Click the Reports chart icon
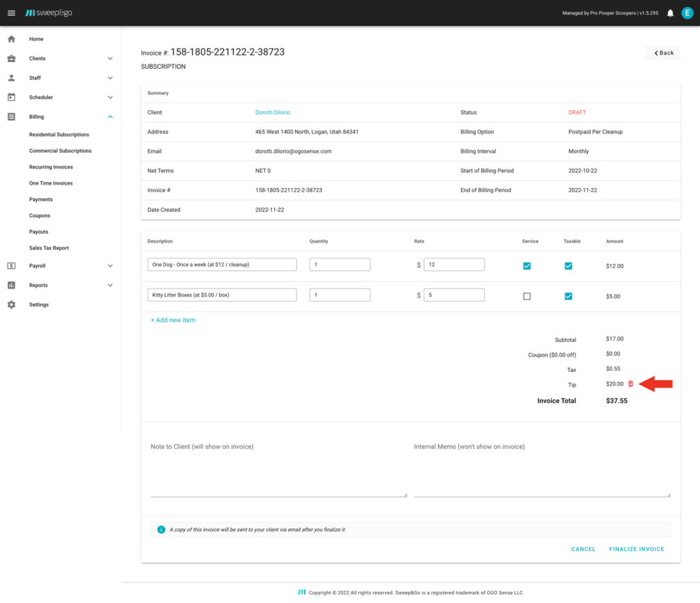The image size is (700, 603). (x=11, y=285)
